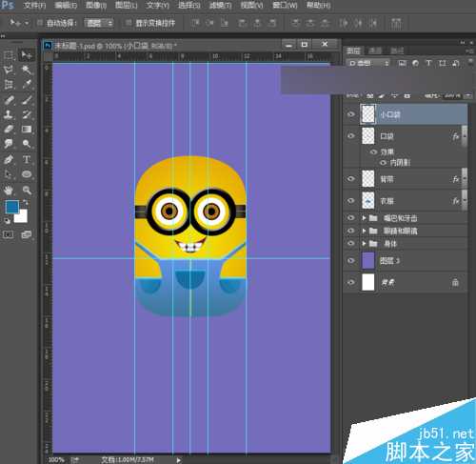Select the Eraser tool

click(9, 129)
